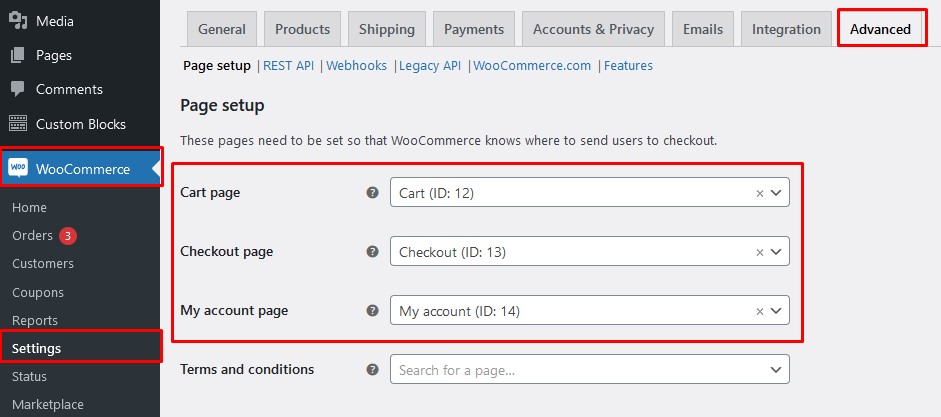Expand the Checkout page dropdown
This screenshot has height=417, width=941.
777,252
